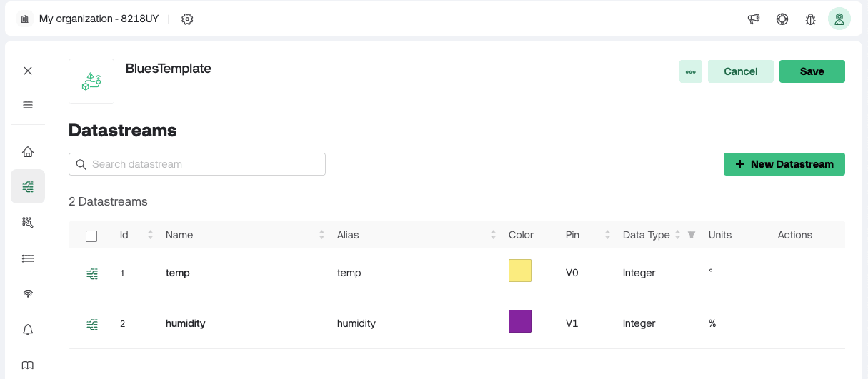Image resolution: width=868 pixels, height=379 pixels.
Task: Click the ° units cell in the temp row
Action: point(711,271)
